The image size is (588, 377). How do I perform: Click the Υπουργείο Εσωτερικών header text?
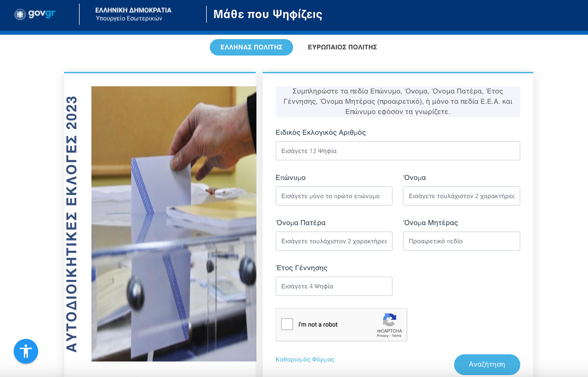coord(129,19)
